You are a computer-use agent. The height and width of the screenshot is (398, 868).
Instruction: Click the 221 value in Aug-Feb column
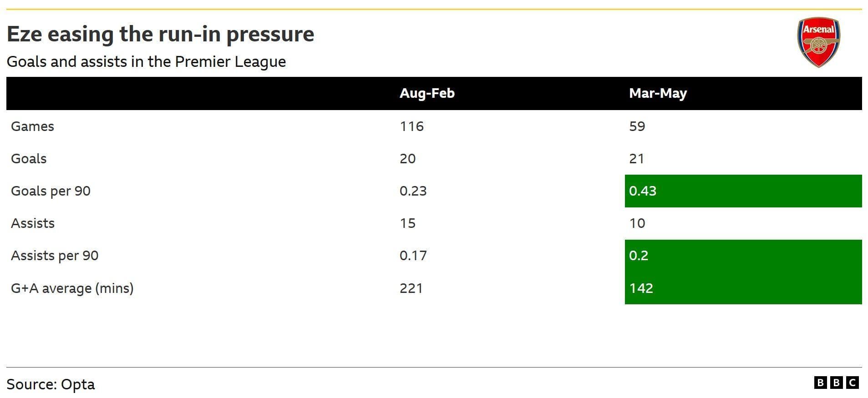click(411, 288)
